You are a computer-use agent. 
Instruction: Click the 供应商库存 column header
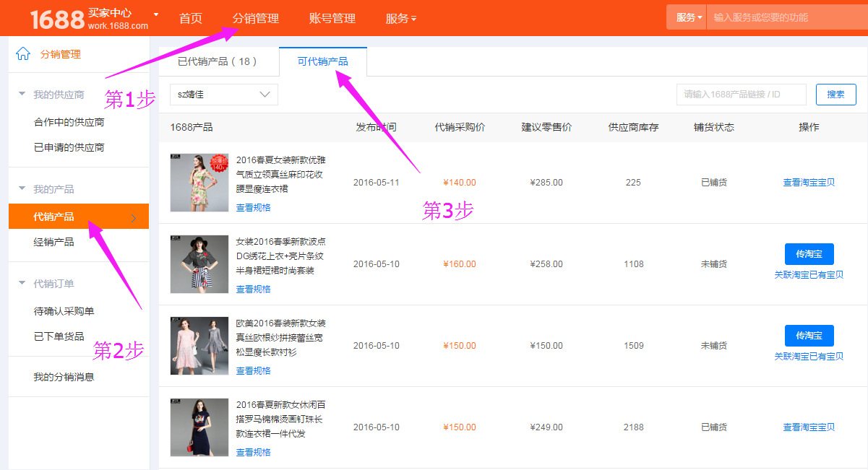[633, 127]
